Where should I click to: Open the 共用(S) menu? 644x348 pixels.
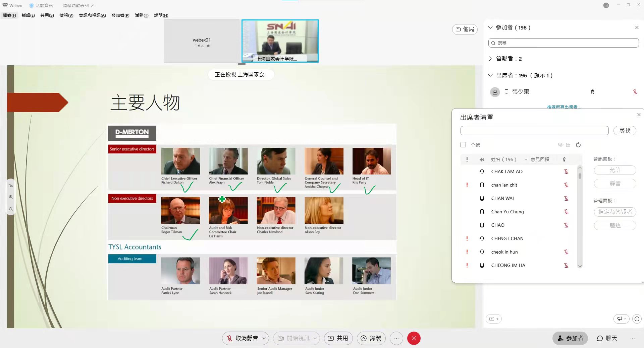(47, 15)
